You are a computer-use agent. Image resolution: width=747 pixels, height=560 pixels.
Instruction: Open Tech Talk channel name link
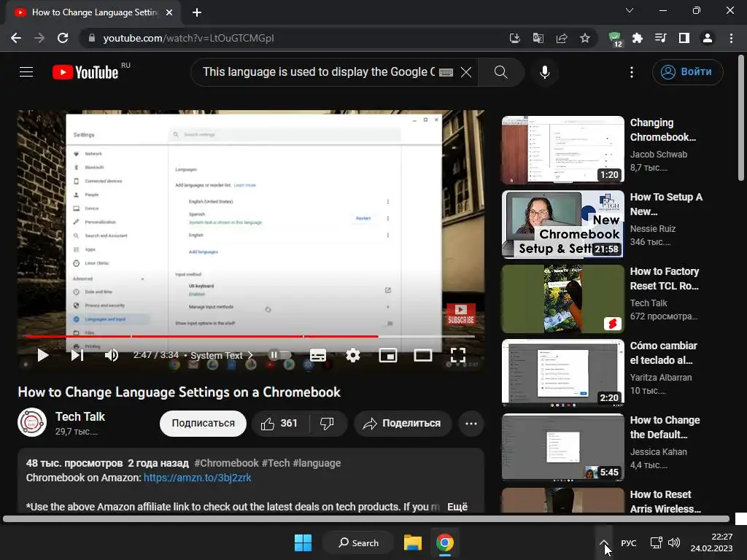[80, 416]
